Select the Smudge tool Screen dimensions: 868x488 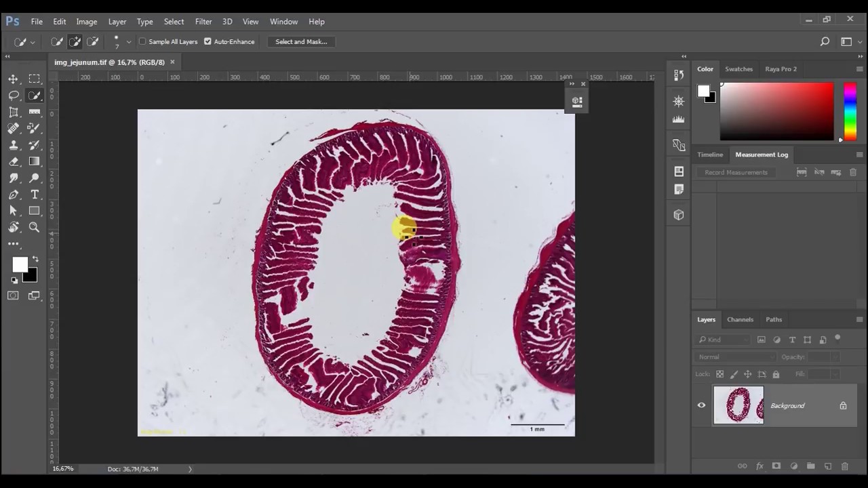click(x=14, y=178)
